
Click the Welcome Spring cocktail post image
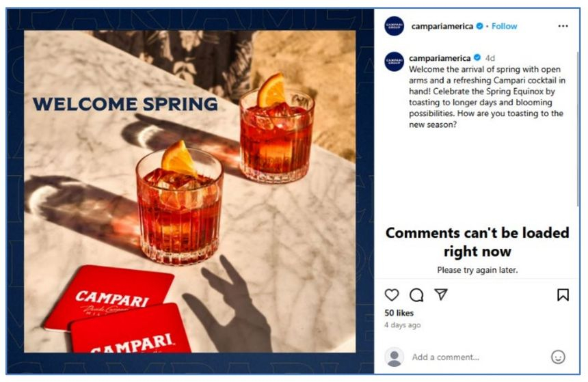[190, 191]
